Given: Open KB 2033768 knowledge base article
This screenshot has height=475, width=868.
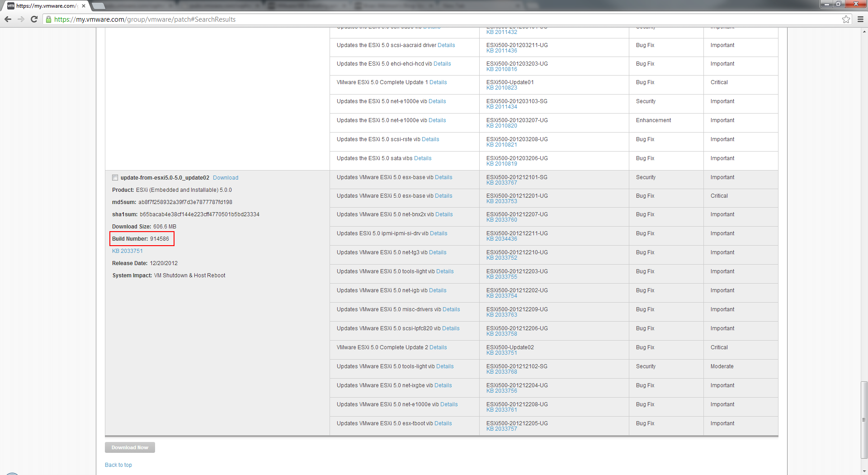Looking at the screenshot, I should coord(502,372).
